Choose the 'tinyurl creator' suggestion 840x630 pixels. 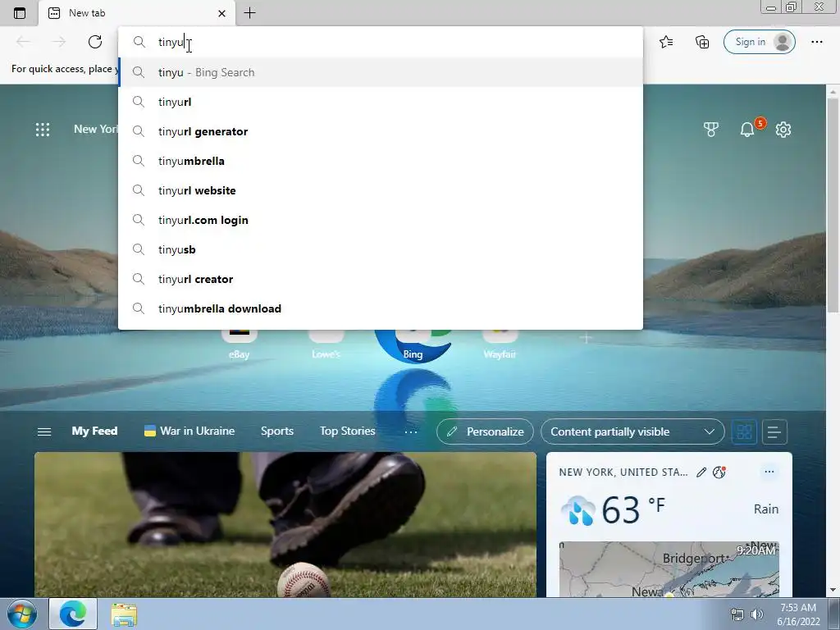(x=381, y=279)
